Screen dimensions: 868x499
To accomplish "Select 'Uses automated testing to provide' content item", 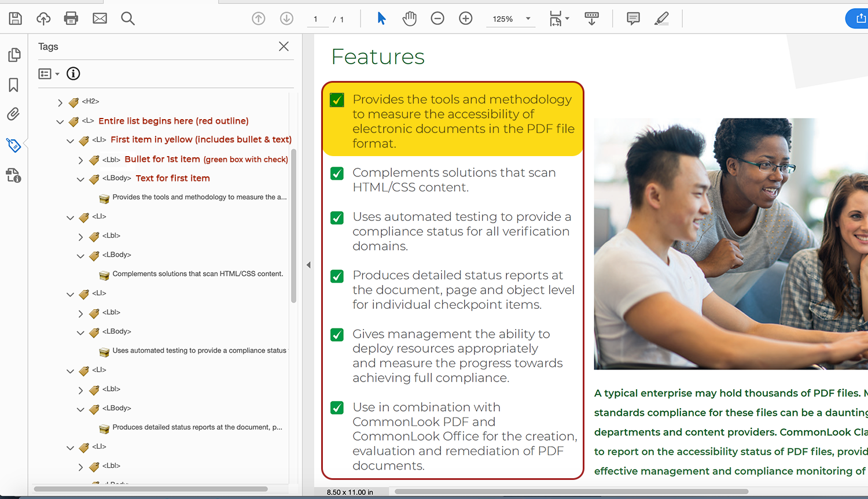I will point(199,351).
